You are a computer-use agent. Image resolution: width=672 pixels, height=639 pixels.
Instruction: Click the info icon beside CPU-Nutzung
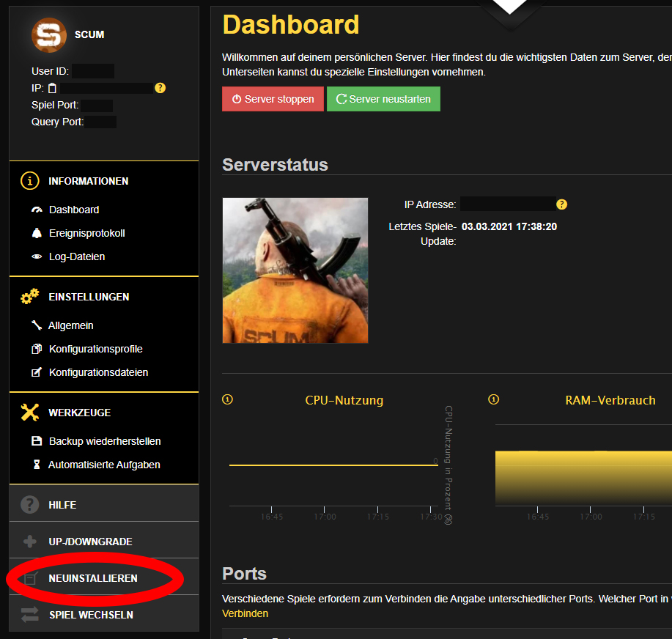point(227,399)
